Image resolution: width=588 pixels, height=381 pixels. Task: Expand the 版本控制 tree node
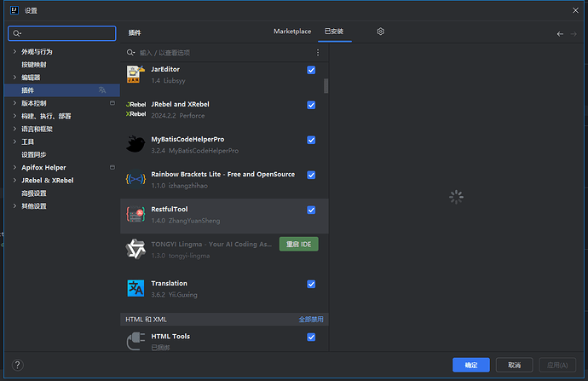pos(14,103)
